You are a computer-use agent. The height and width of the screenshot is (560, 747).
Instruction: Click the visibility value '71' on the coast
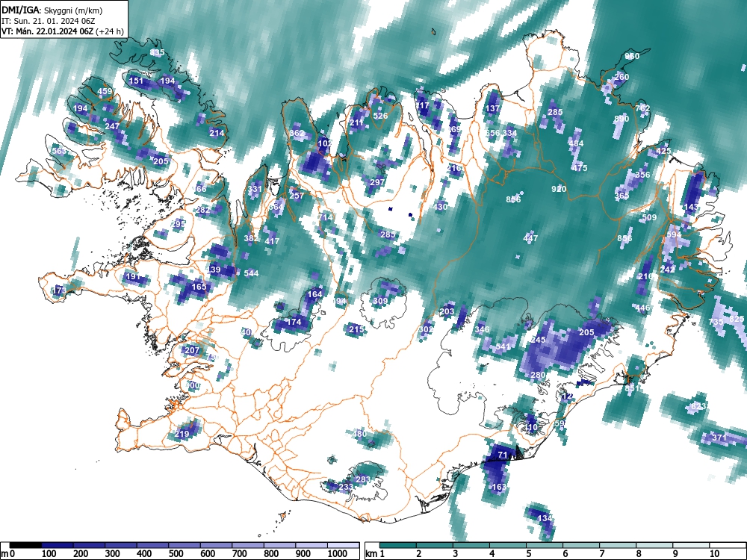point(503,455)
